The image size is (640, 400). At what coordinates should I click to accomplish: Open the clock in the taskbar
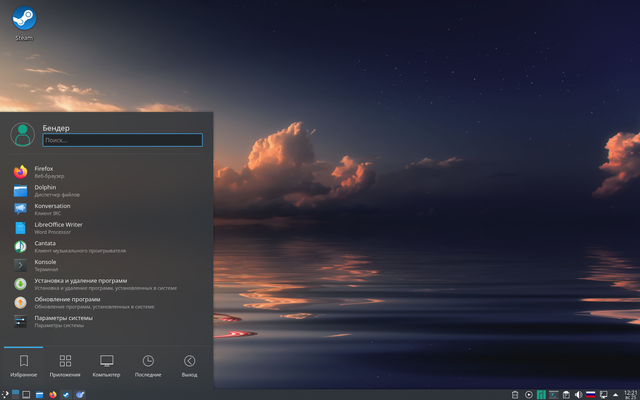point(631,395)
